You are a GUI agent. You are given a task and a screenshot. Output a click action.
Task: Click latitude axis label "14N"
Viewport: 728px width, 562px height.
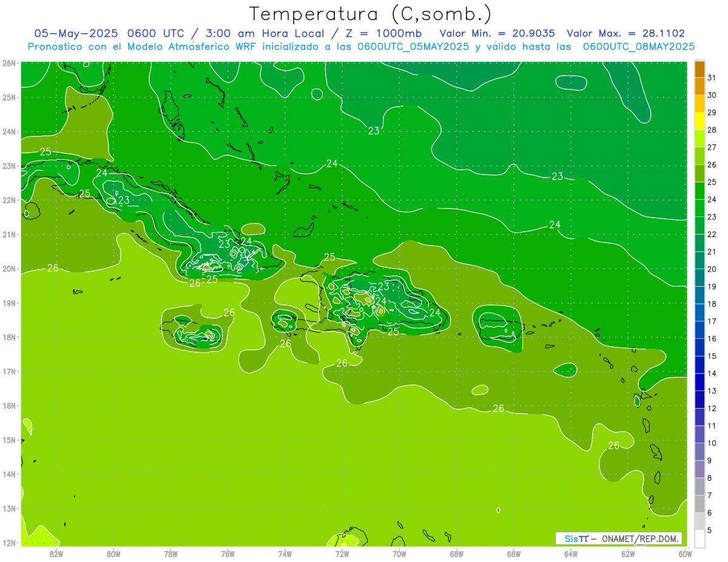pyautogui.click(x=9, y=474)
